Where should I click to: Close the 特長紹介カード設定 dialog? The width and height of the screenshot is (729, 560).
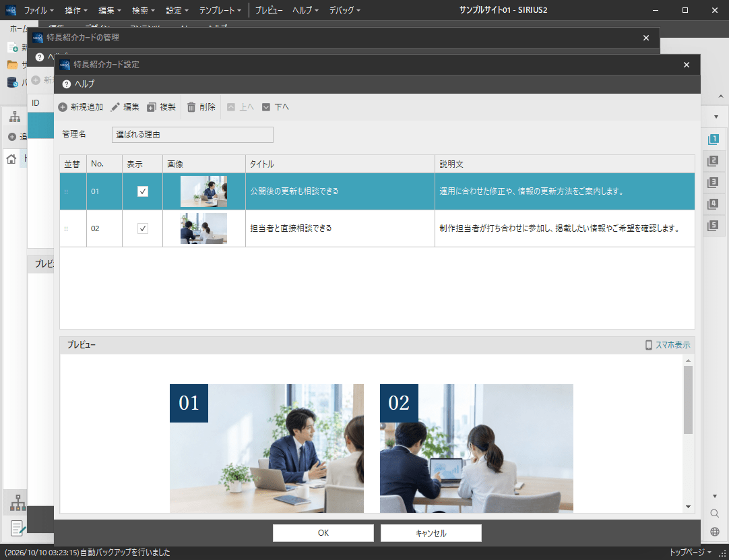tap(687, 65)
